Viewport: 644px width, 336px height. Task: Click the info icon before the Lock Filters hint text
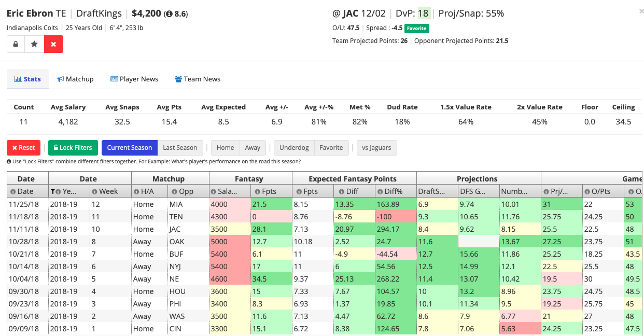(x=9, y=161)
